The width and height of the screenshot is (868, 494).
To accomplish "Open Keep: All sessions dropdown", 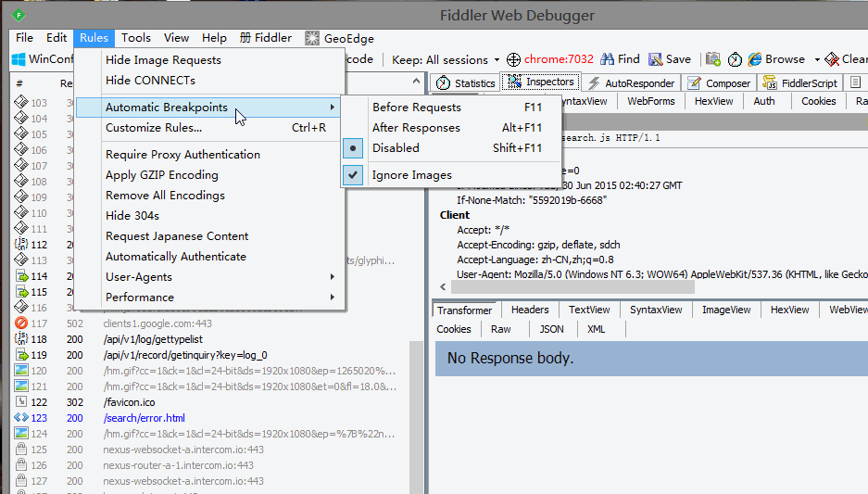I will pyautogui.click(x=446, y=59).
